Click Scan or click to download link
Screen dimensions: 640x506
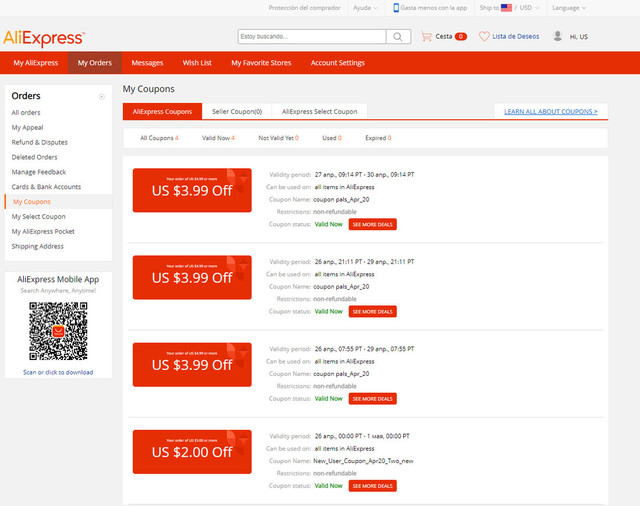(x=58, y=372)
